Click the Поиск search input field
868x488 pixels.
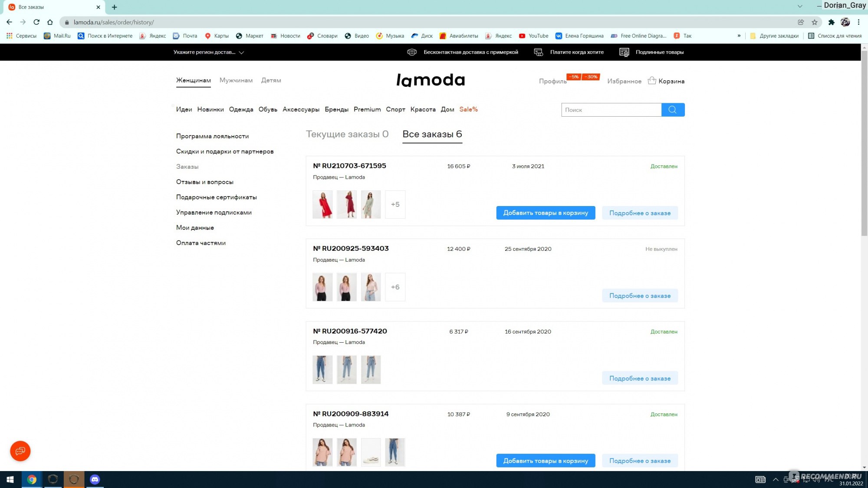click(611, 110)
